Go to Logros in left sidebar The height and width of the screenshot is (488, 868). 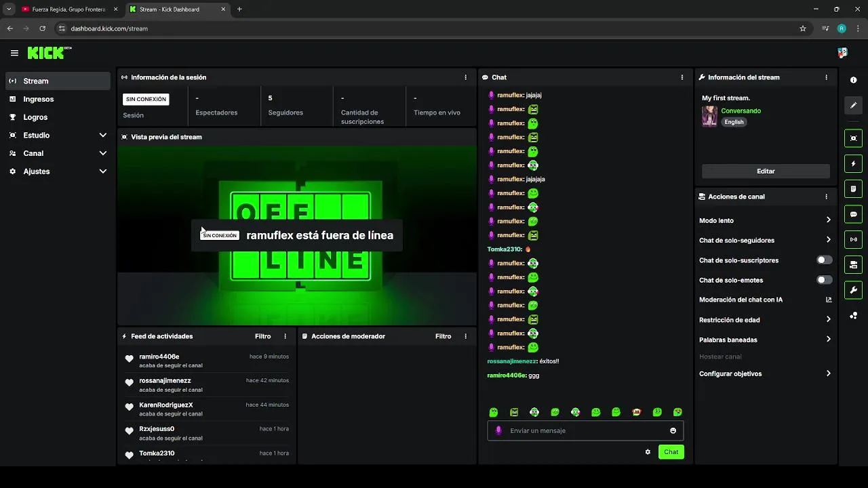pyautogui.click(x=58, y=117)
